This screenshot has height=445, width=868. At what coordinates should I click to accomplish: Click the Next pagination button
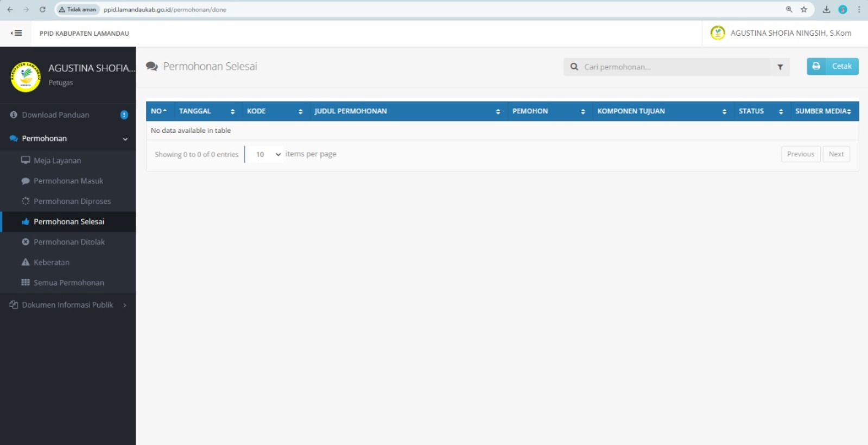[836, 154]
